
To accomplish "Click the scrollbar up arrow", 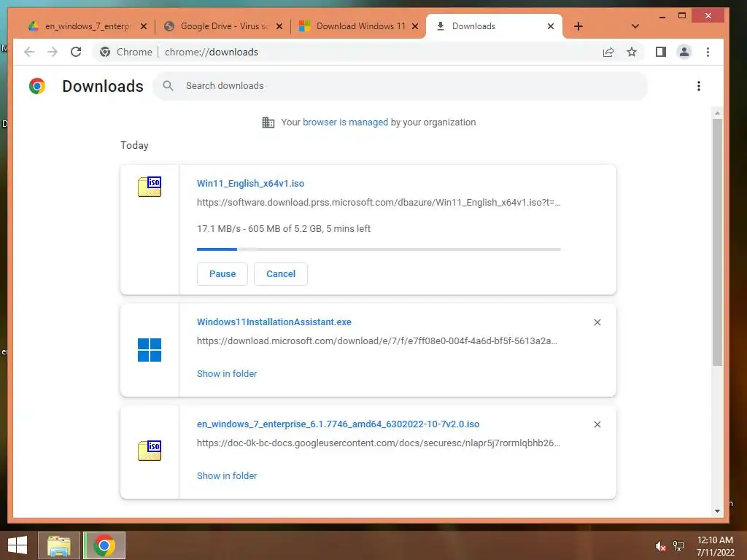I will 717,113.
